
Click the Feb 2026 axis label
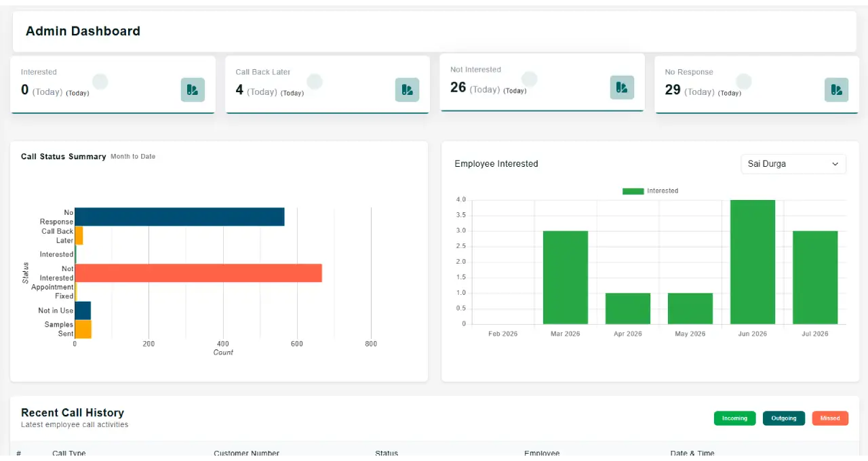[x=503, y=334]
